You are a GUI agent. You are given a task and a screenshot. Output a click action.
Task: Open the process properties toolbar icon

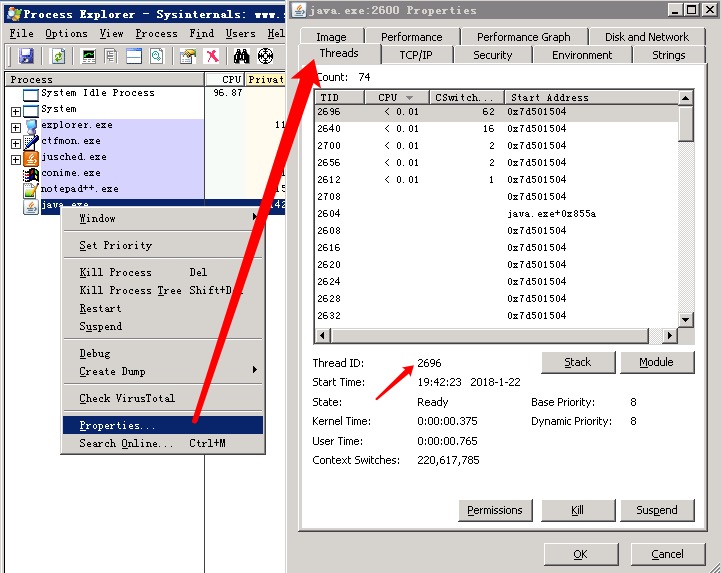coord(188,56)
